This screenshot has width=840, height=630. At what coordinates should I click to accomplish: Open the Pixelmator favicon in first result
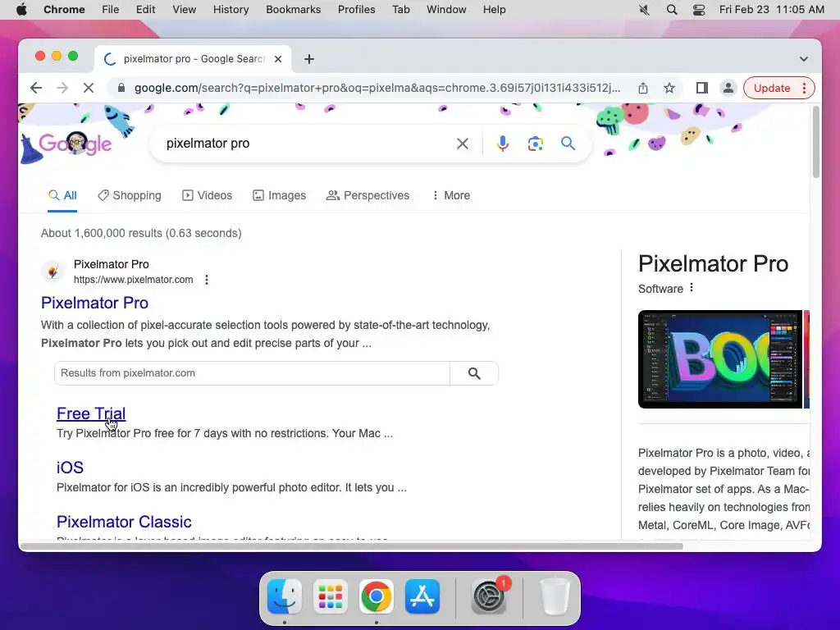52,272
